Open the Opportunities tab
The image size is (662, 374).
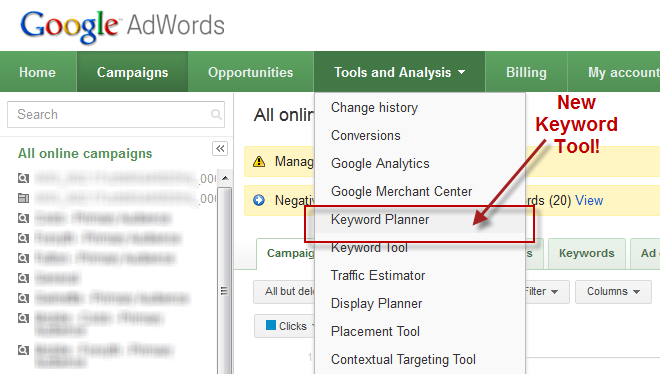250,72
